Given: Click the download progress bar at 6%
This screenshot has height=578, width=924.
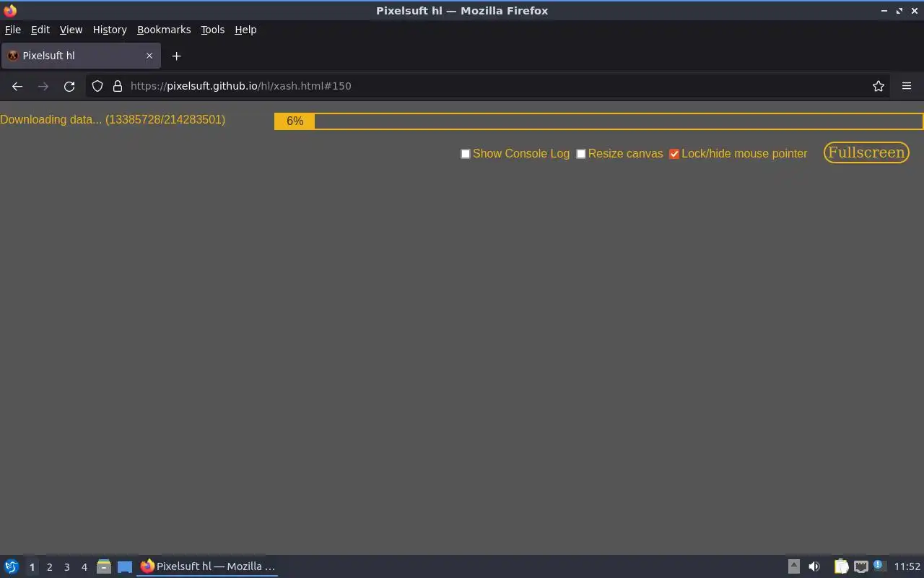Looking at the screenshot, I should (598, 121).
